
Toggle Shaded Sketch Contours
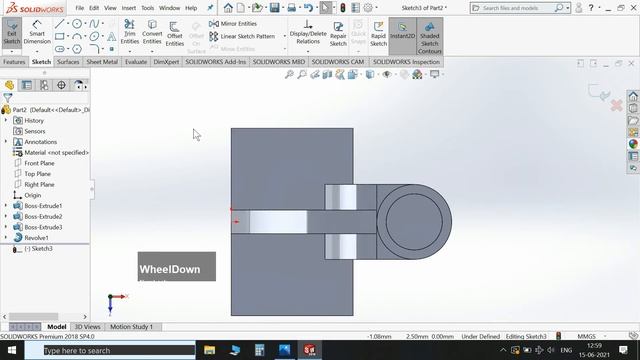coord(429,36)
